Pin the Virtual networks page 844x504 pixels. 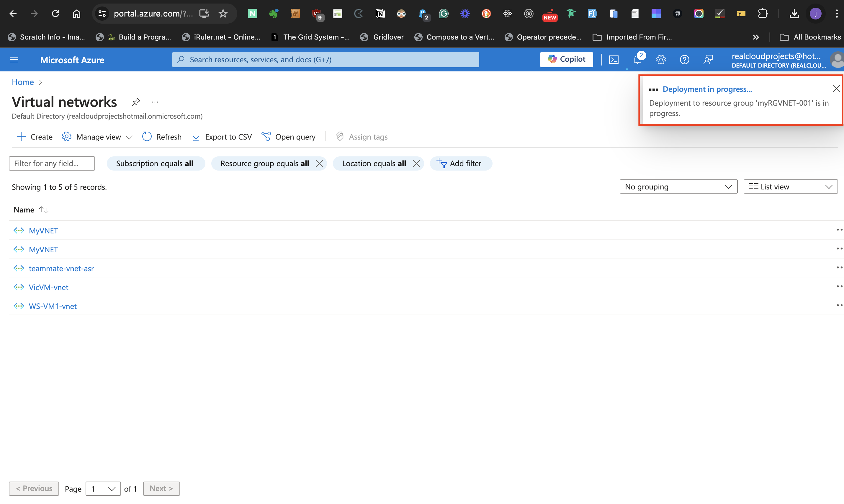(136, 102)
